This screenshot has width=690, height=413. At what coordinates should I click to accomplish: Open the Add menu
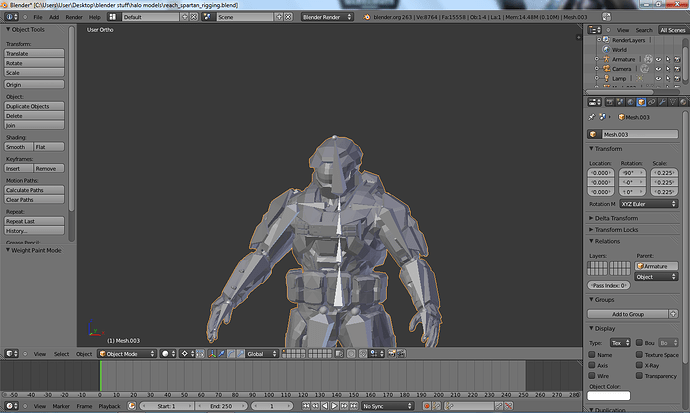tap(54, 17)
